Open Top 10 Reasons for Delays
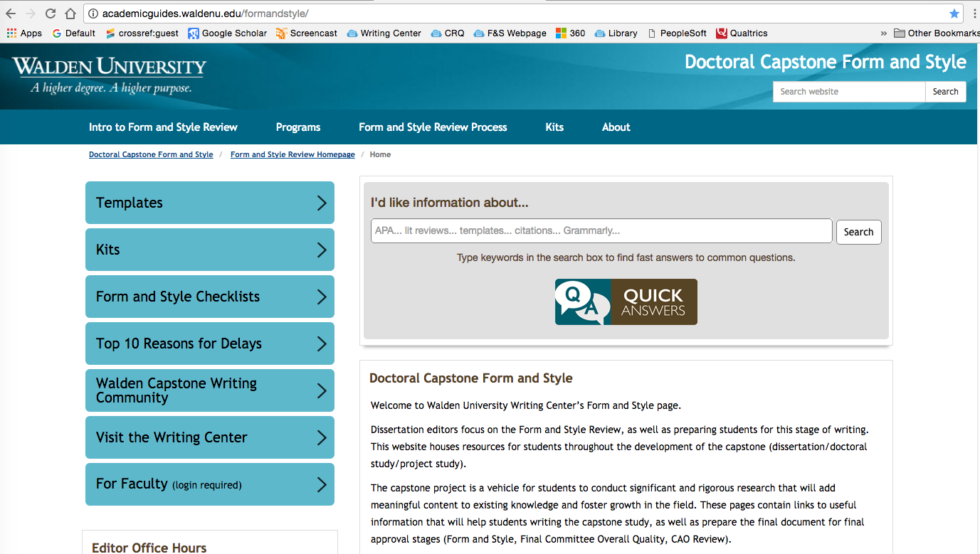 209,343
